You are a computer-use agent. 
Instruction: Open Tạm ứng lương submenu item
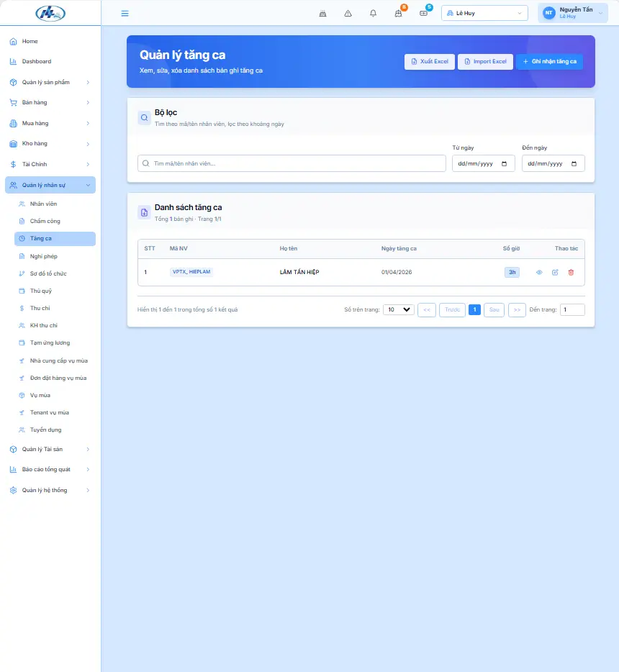click(55, 343)
